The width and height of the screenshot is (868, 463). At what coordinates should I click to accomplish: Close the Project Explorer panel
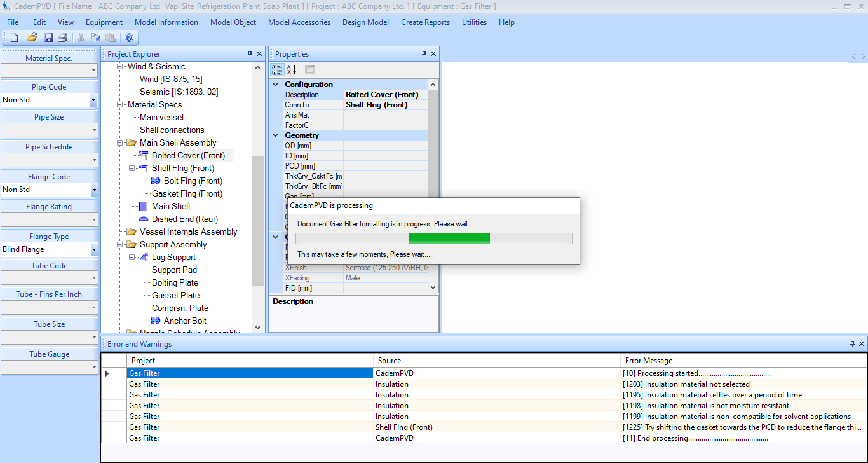point(259,54)
